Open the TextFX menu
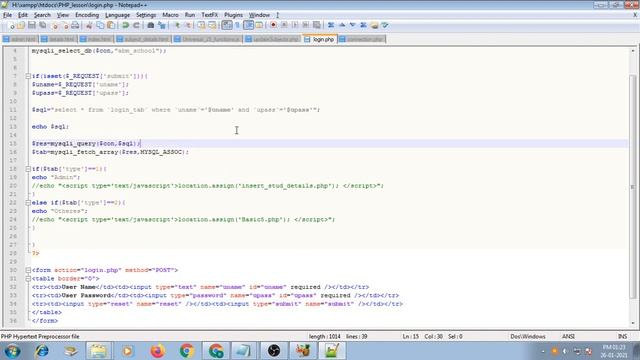This screenshot has width=640, height=360. (209, 15)
